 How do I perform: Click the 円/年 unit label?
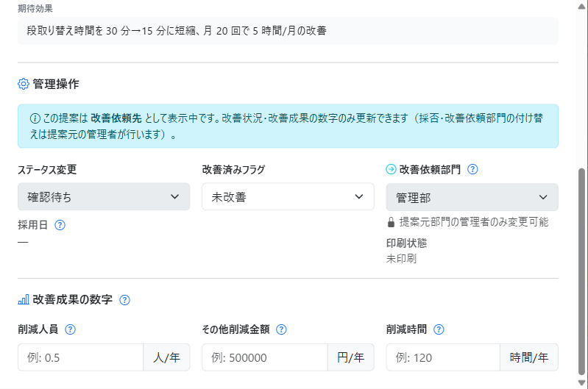350,357
